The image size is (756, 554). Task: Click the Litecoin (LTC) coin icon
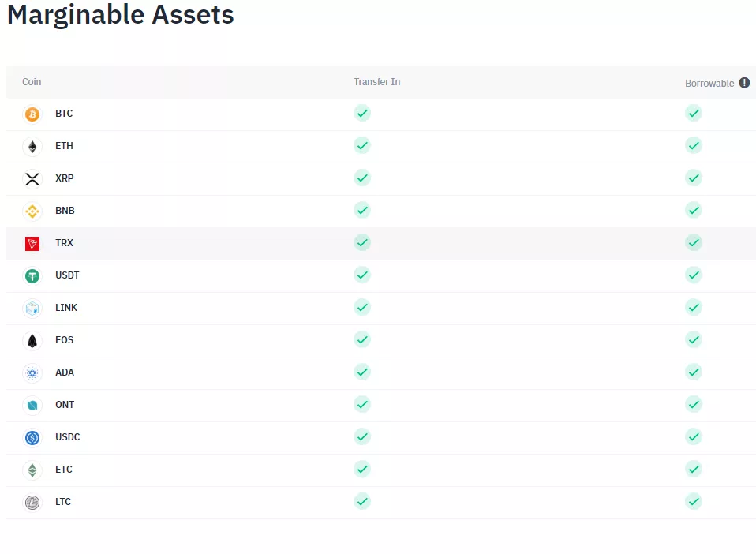point(32,501)
